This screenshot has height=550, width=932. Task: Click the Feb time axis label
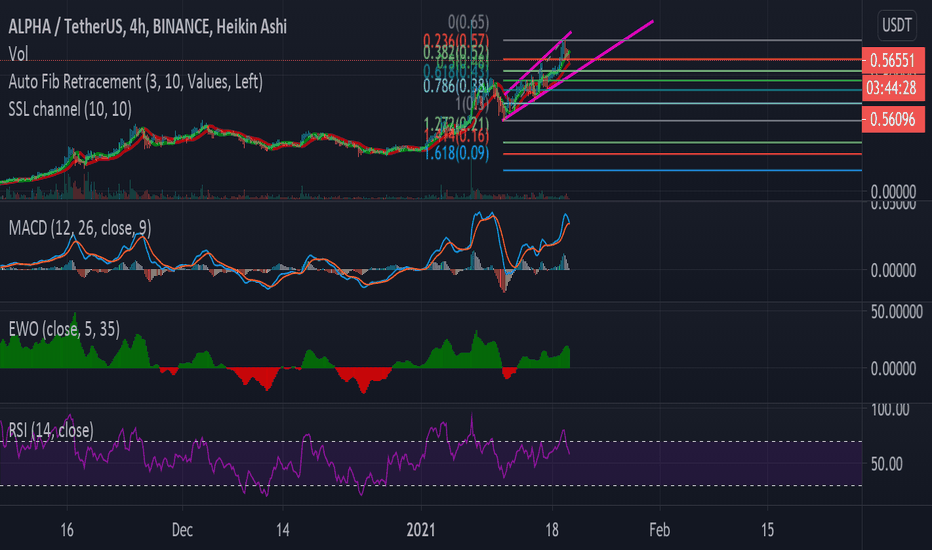tap(660, 530)
